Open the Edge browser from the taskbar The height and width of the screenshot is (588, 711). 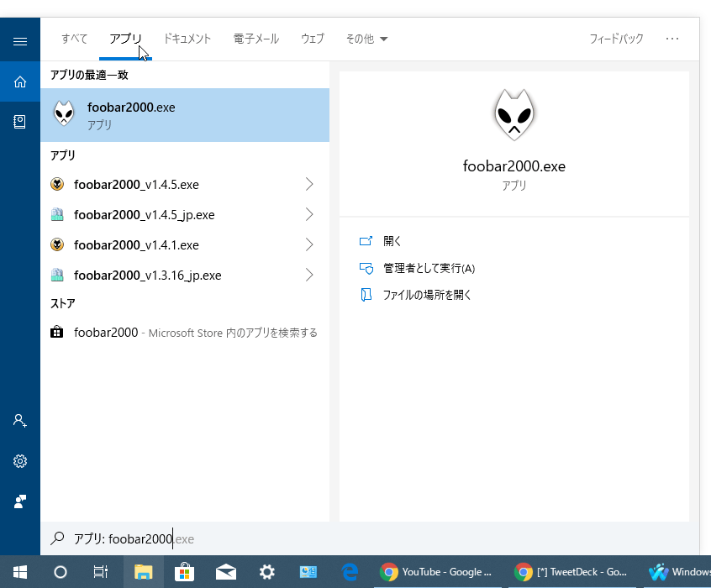(x=350, y=572)
